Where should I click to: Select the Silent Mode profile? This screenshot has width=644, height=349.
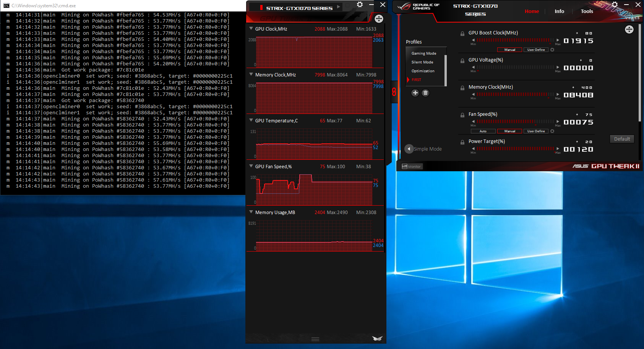(422, 62)
